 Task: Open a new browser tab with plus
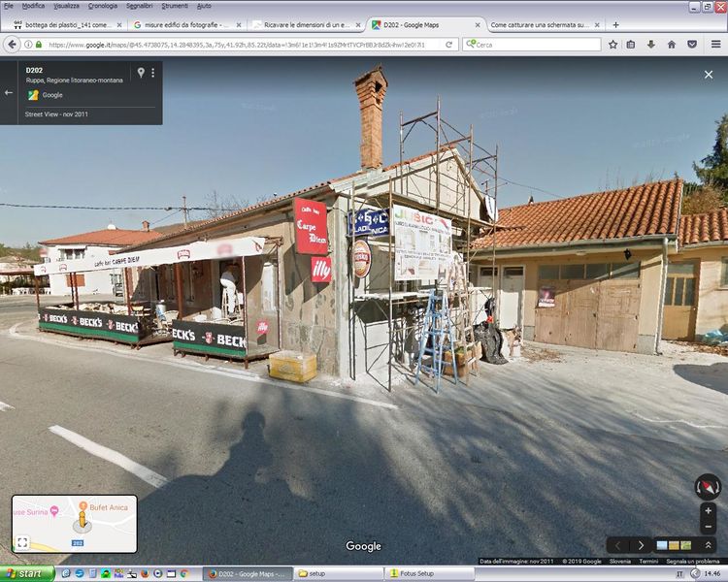pos(615,25)
